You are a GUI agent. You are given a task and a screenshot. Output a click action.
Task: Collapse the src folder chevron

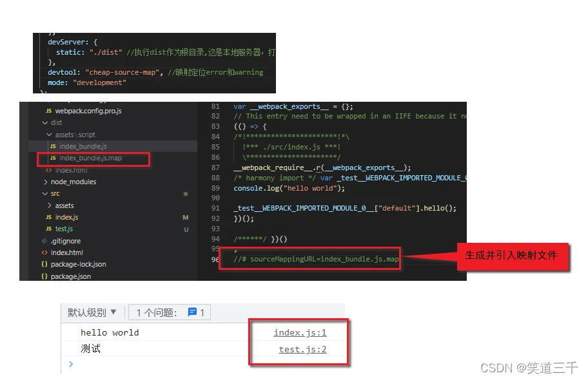[x=45, y=193]
